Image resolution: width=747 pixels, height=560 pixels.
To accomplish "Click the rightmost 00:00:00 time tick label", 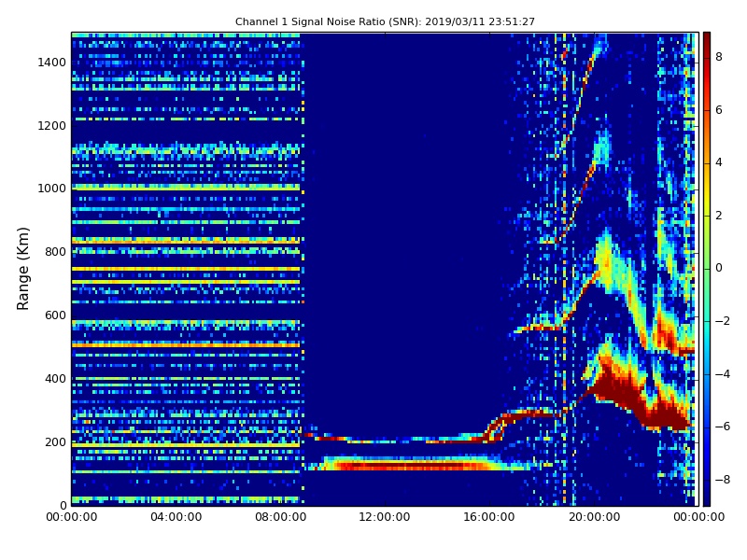I will tap(698, 517).
